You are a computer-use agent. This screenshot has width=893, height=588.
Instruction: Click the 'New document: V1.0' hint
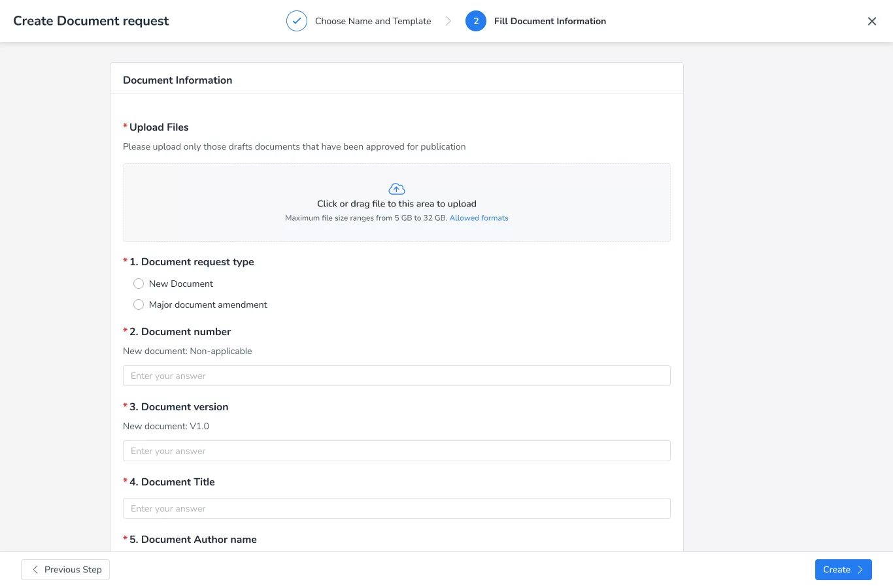pyautogui.click(x=166, y=426)
